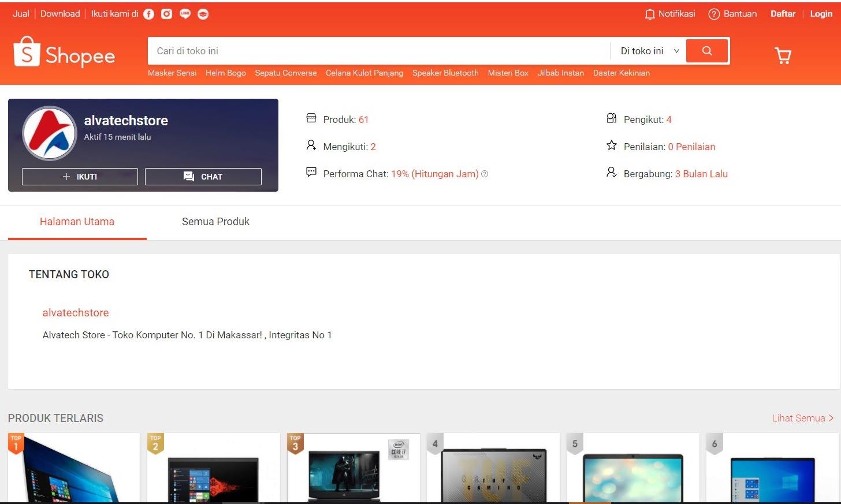
Task: Click the Download link
Action: pos(60,14)
